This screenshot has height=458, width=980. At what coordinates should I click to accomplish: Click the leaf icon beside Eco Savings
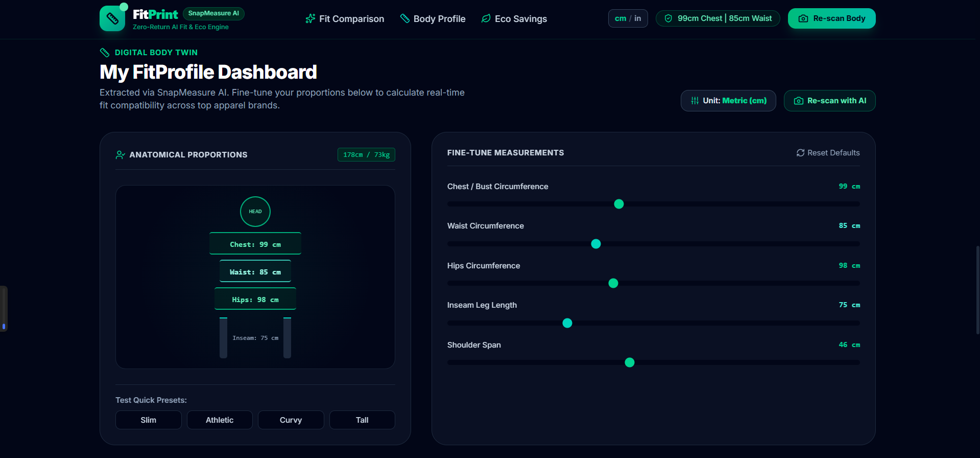486,18
